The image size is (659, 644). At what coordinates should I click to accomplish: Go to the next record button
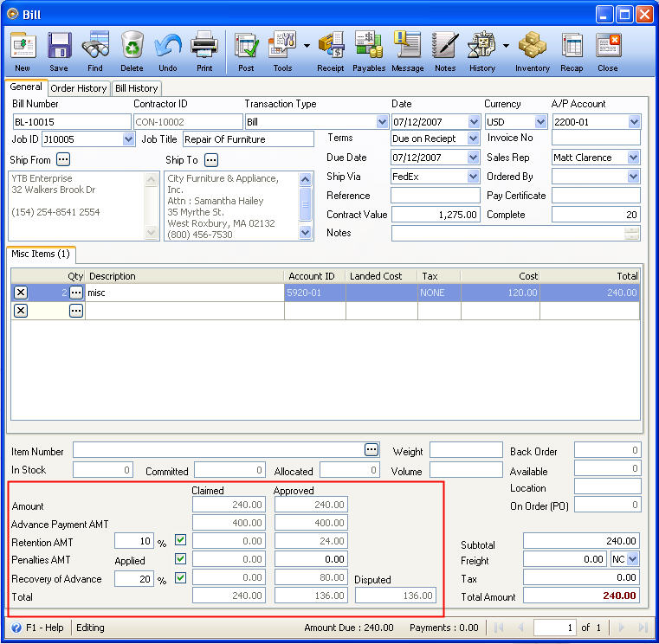[621, 628]
